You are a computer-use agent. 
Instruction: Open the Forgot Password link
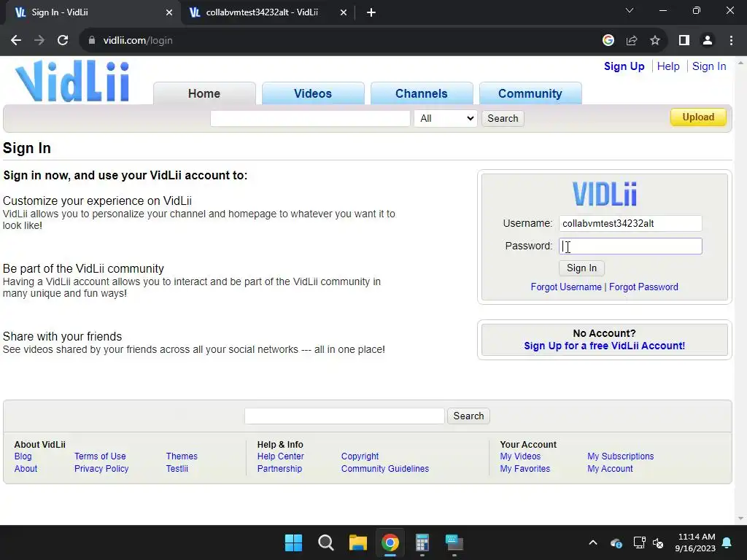click(x=643, y=287)
